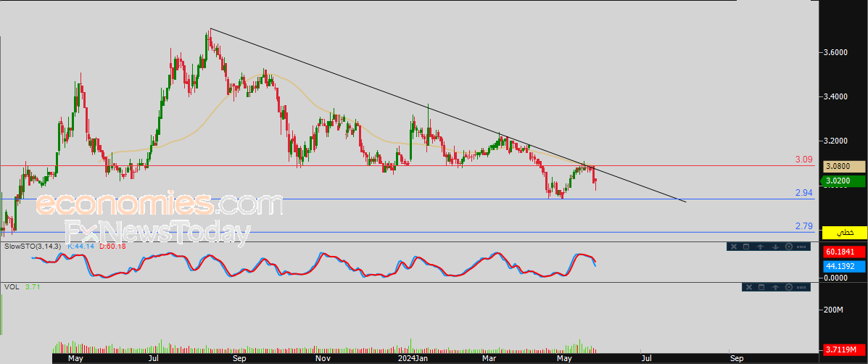The width and height of the screenshot is (868, 364).
Task: Close the VOL indicator panel
Action: click(749, 287)
